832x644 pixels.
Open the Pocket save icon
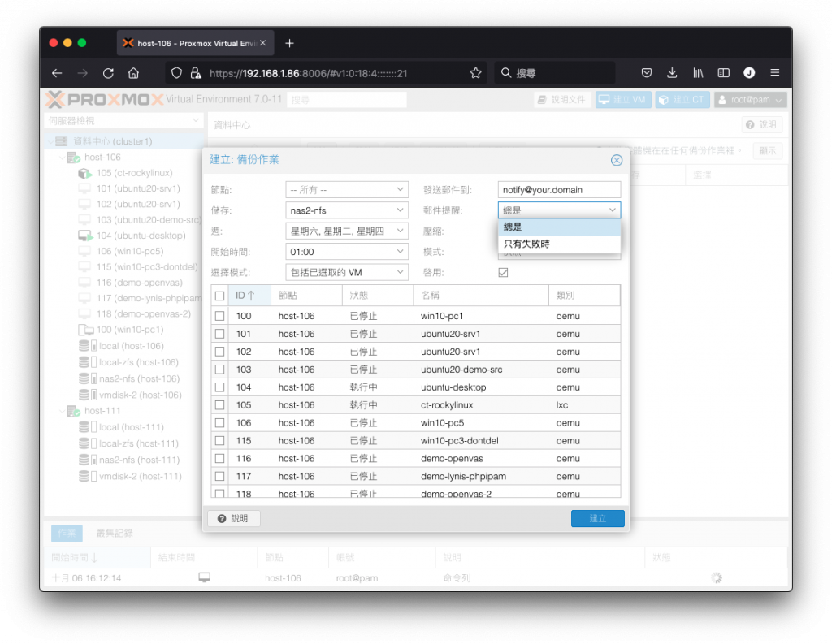(x=646, y=72)
